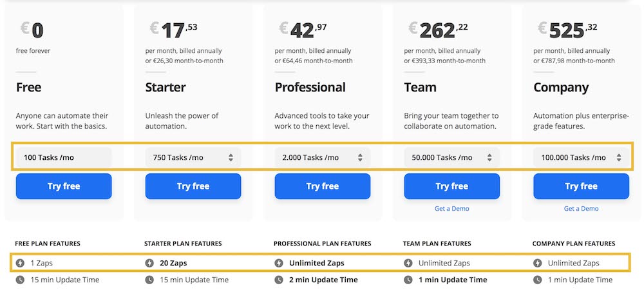This screenshot has width=644, height=290.
Task: Open the 50.000 Tasks /mo dropdown
Action: pos(452,157)
